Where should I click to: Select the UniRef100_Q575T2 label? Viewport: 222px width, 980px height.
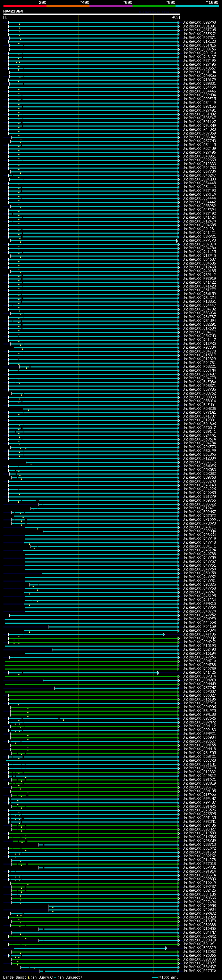199,516
